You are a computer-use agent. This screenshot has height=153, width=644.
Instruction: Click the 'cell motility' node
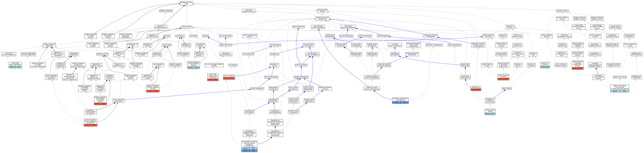click(193, 36)
